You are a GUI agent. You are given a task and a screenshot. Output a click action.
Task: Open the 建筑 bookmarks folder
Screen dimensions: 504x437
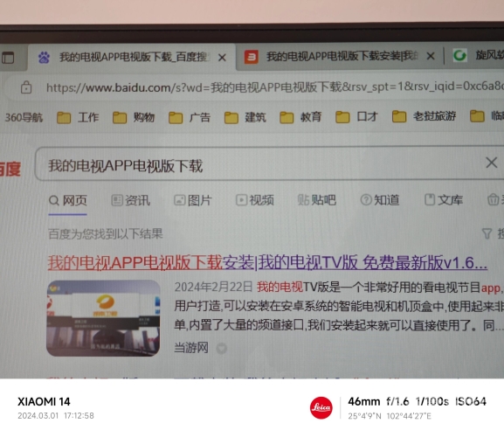pos(245,117)
